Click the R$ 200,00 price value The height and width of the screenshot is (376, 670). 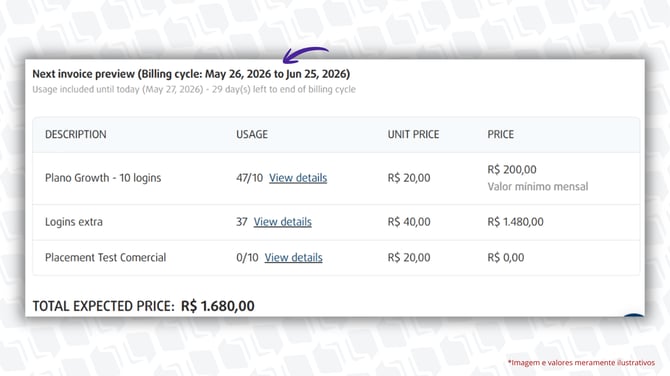point(512,170)
